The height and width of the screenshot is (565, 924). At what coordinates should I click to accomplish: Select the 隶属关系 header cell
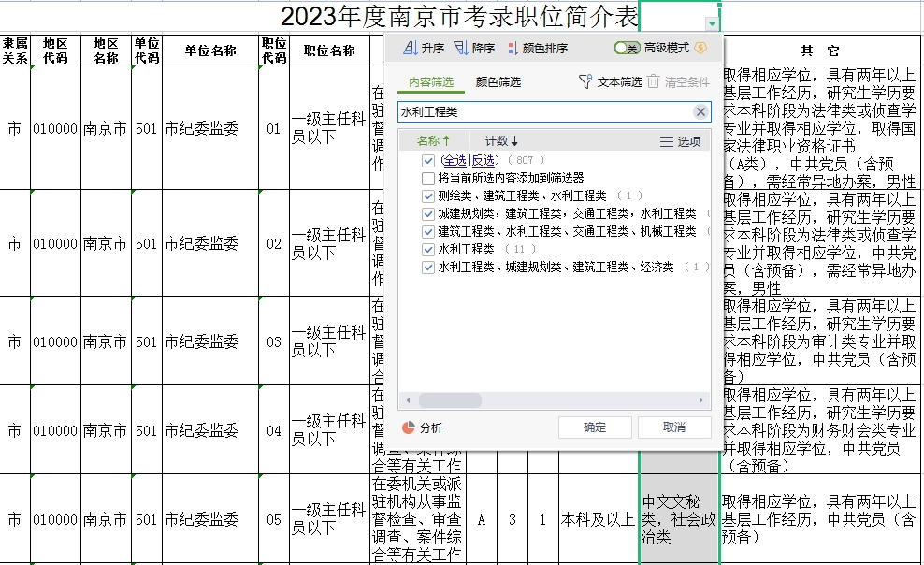(x=15, y=51)
